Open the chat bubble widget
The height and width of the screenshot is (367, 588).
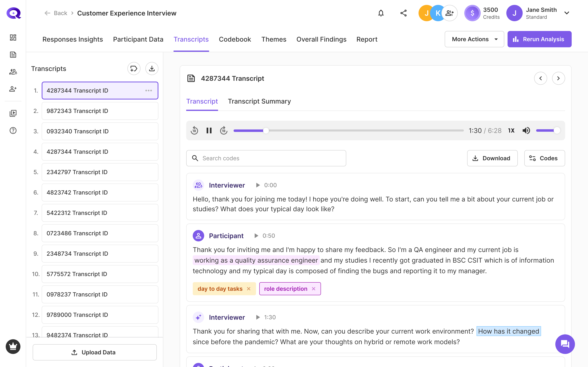coord(565,344)
